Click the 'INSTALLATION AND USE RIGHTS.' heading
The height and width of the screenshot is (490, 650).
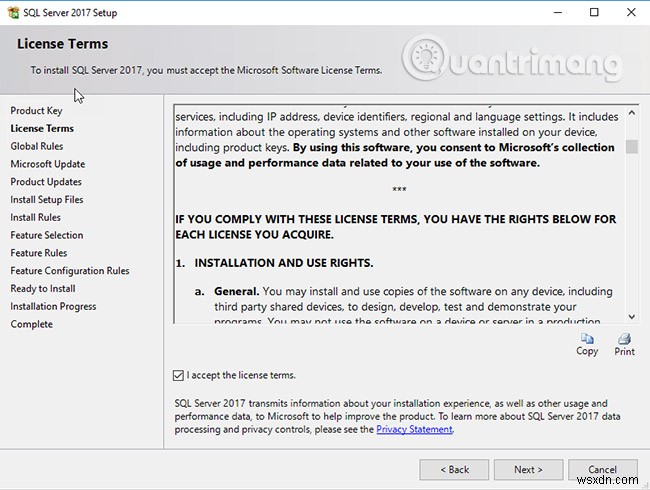coord(284,263)
